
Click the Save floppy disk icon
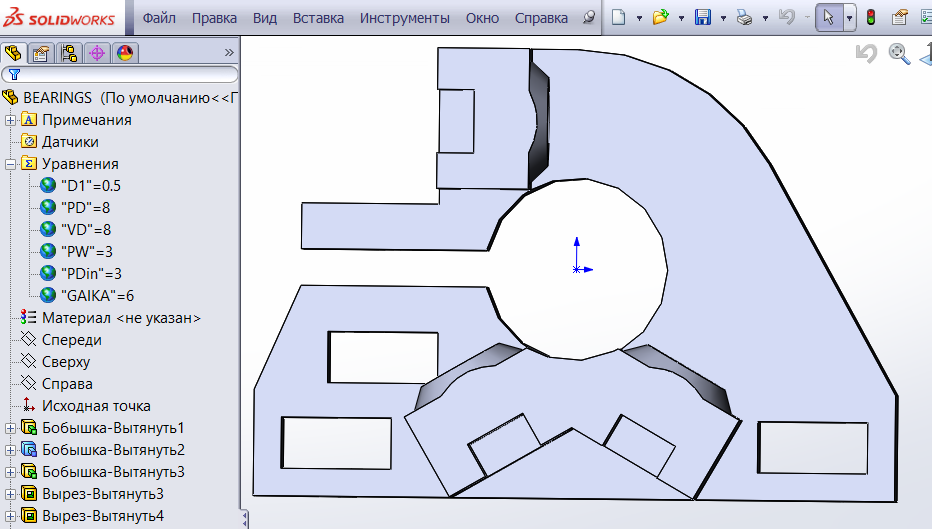point(702,17)
